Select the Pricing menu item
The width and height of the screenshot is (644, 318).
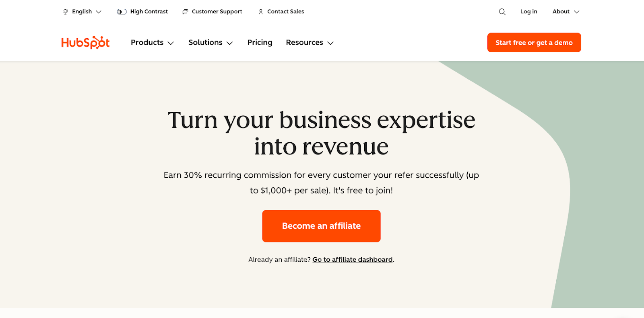click(260, 42)
